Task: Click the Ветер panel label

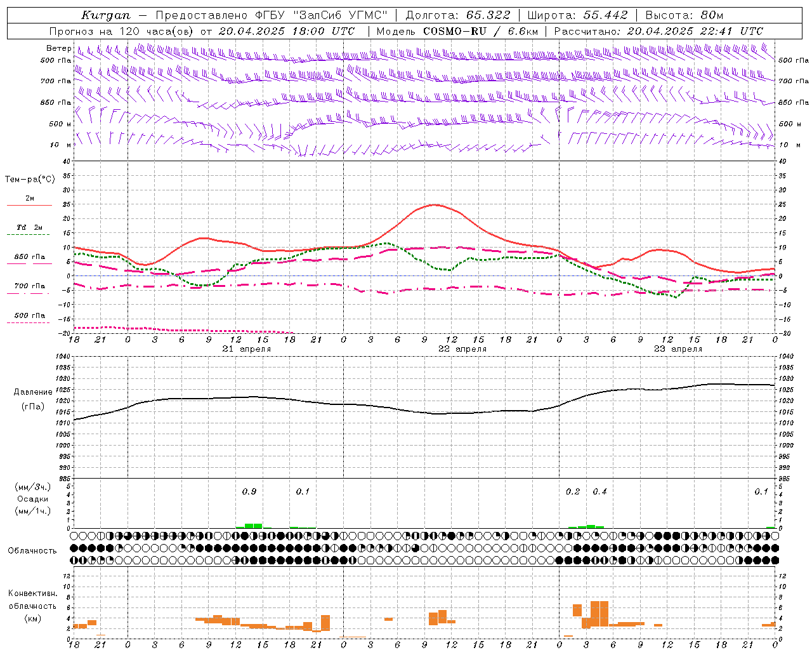Action: click(x=59, y=48)
